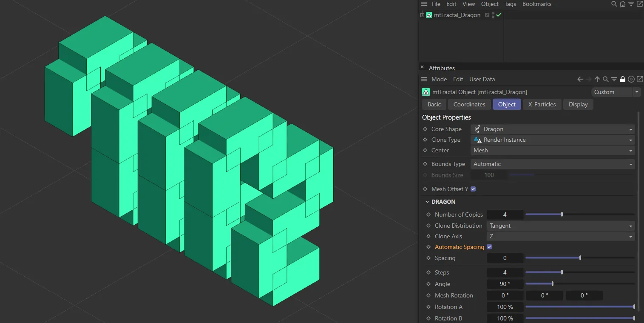
Task: Click the Angle slider handle
Action: coord(552,284)
